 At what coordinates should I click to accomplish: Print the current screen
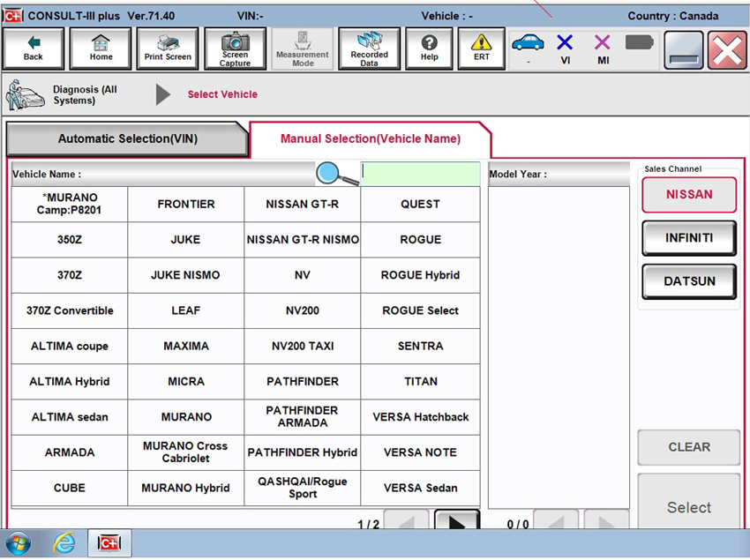(x=168, y=49)
